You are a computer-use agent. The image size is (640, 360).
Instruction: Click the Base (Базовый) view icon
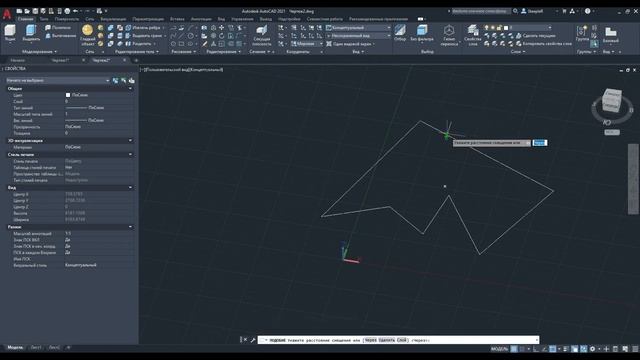pos(611,34)
